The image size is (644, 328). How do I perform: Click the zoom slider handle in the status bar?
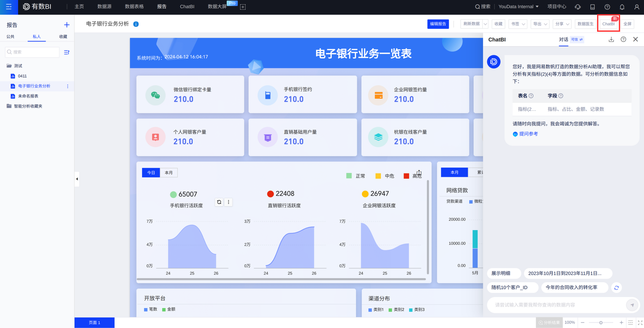point(600,322)
